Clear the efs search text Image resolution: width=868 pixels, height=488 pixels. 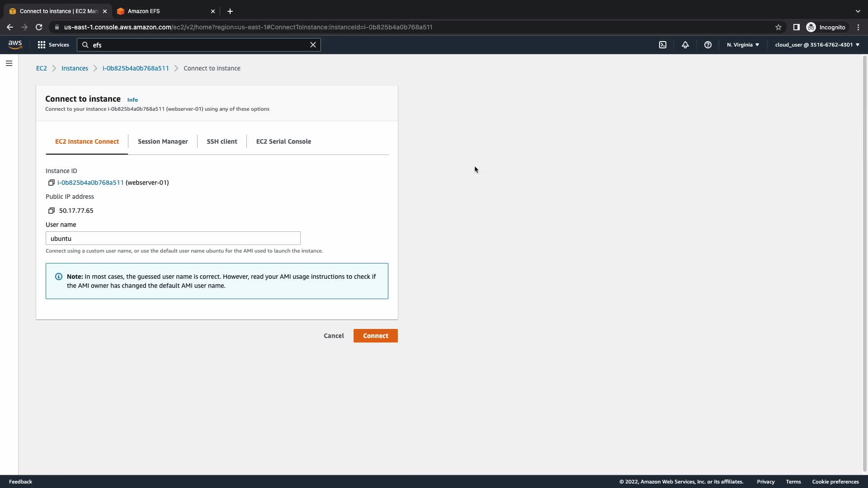point(313,45)
